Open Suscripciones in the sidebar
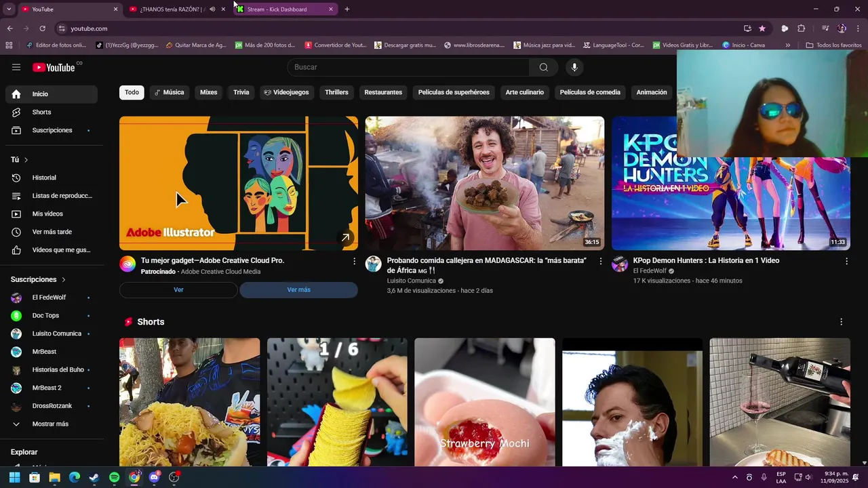The height and width of the screenshot is (488, 868). coord(52,130)
